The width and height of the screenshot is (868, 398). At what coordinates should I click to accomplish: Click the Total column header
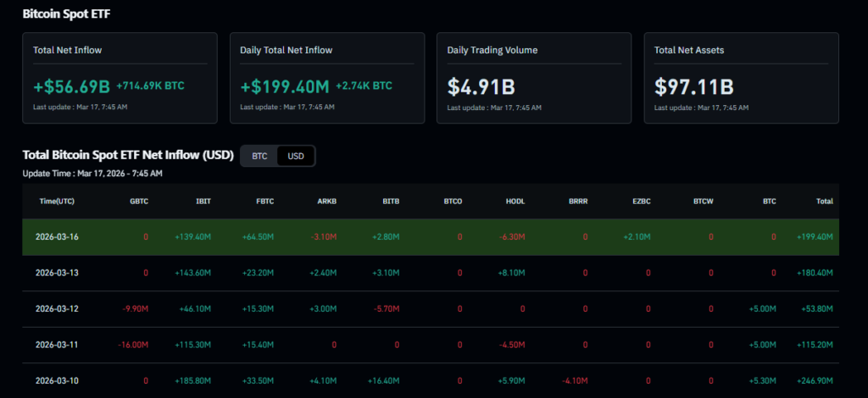tap(824, 202)
